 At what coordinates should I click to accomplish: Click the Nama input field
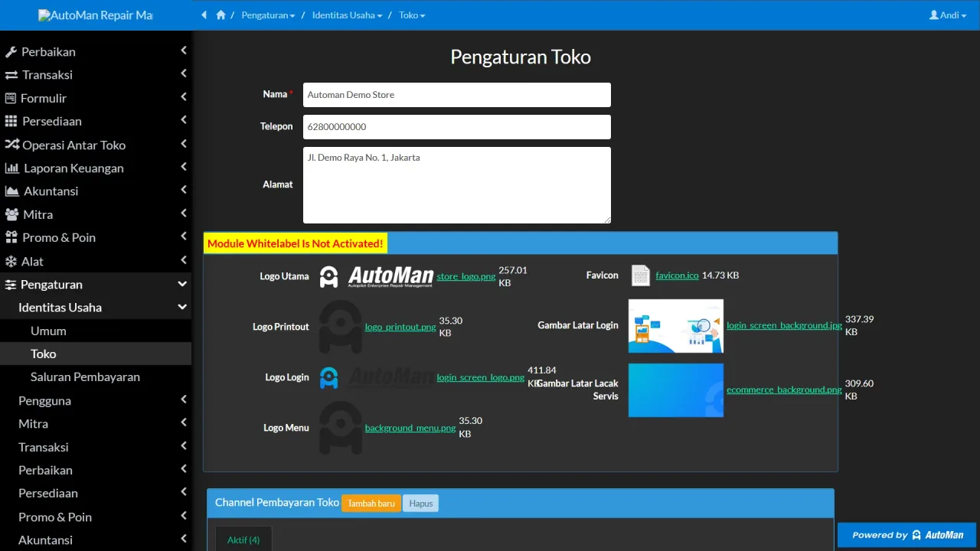[457, 95]
